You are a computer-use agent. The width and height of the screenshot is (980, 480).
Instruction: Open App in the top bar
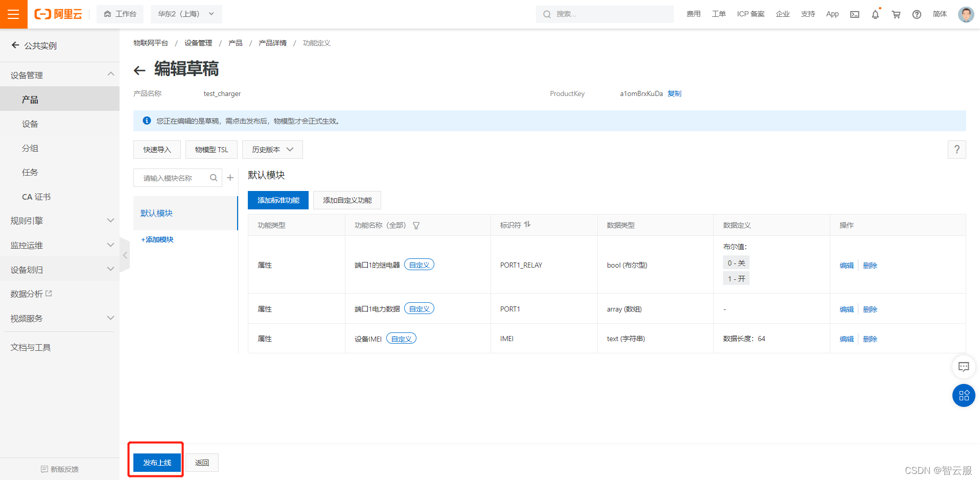point(832,14)
